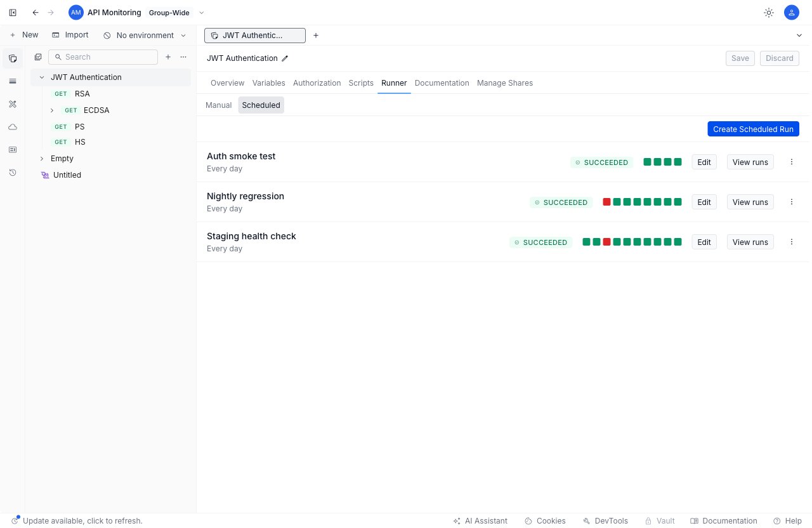Focus the sidebar Search field
Viewport: 812px width, 528px height.
point(103,57)
